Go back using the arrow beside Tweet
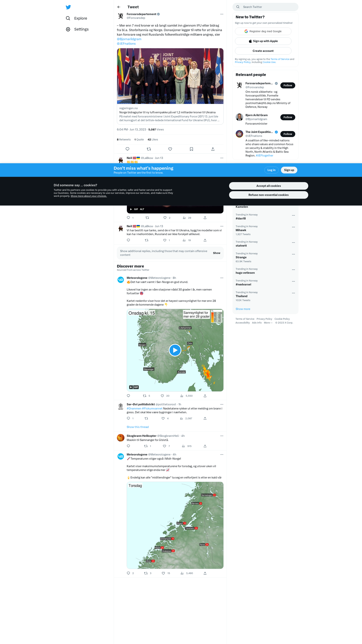 (119, 7)
